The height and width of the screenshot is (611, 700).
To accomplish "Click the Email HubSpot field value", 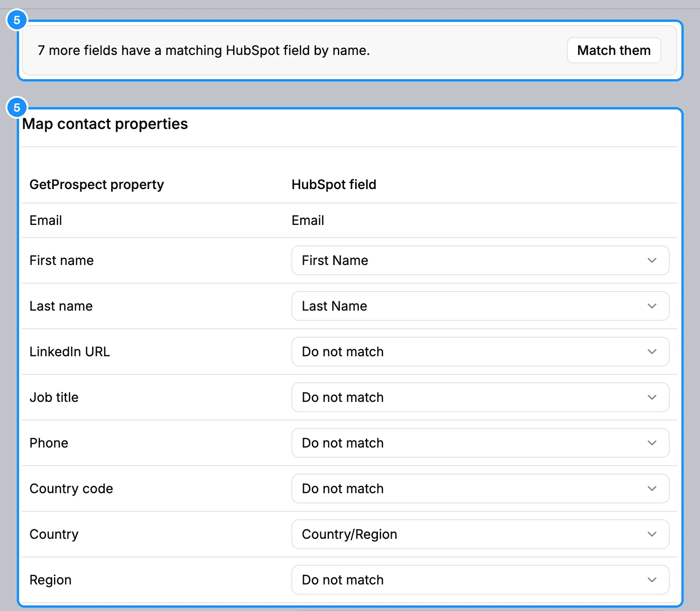I will coord(308,220).
